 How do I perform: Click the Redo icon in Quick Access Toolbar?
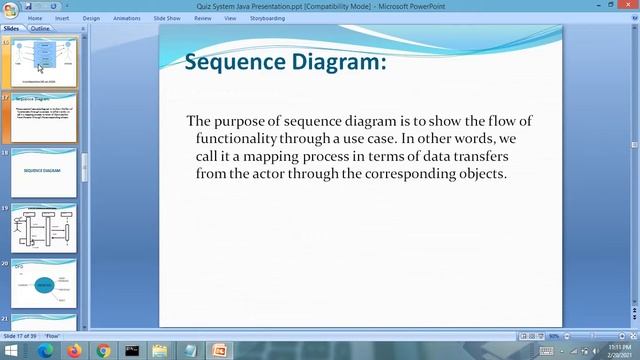click(53, 6)
